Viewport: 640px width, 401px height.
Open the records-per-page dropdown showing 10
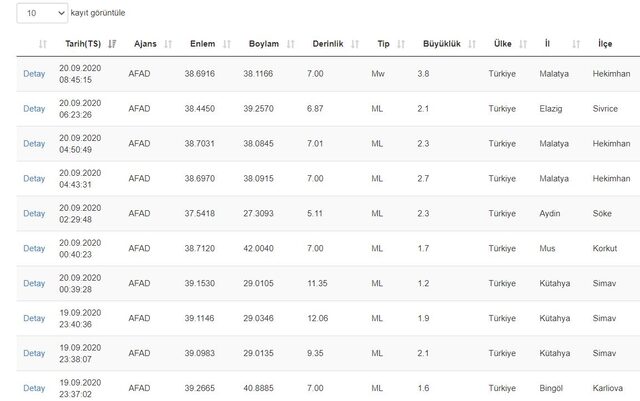click(41, 13)
